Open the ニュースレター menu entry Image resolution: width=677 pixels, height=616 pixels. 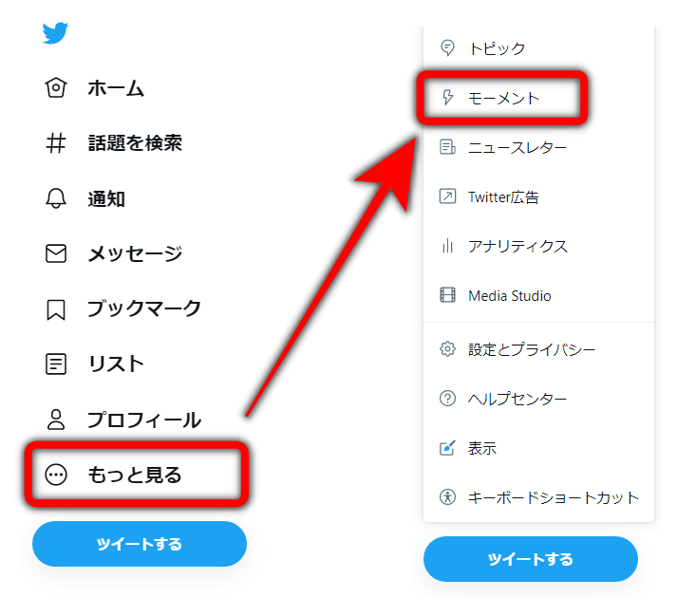(x=538, y=147)
